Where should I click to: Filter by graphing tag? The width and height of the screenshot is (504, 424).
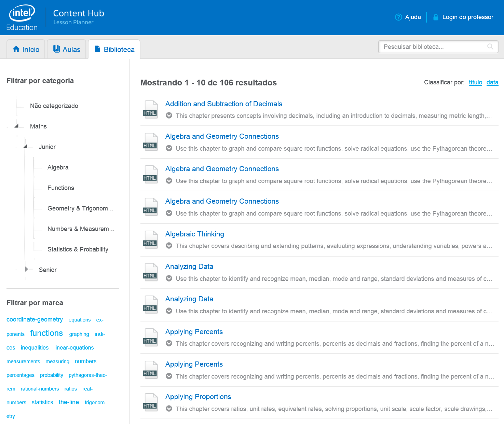[79, 334]
